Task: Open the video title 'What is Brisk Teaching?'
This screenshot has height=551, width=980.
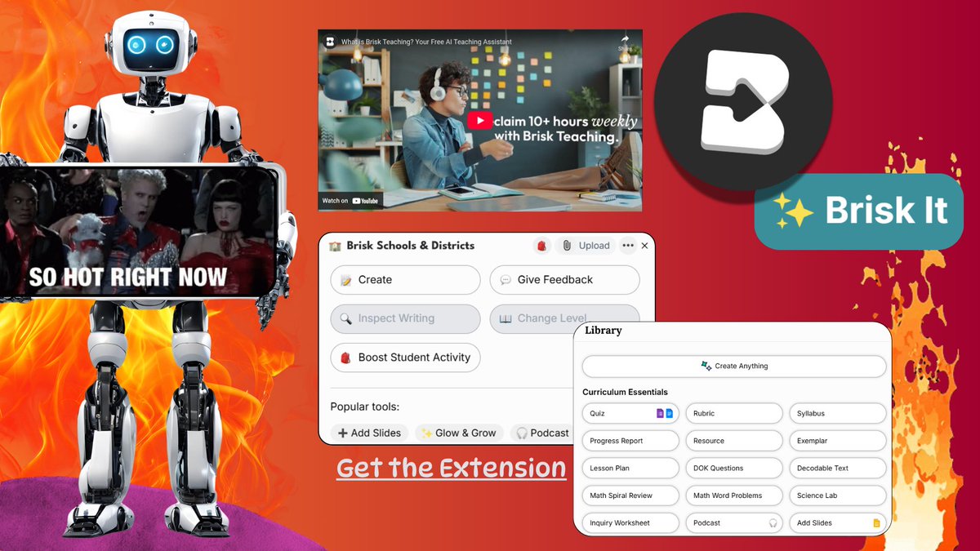Action: [426, 42]
